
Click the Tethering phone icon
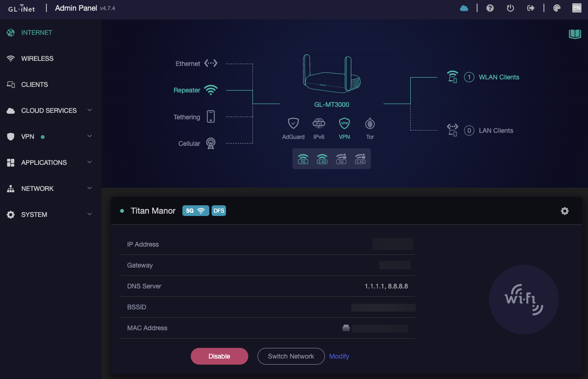click(x=211, y=117)
